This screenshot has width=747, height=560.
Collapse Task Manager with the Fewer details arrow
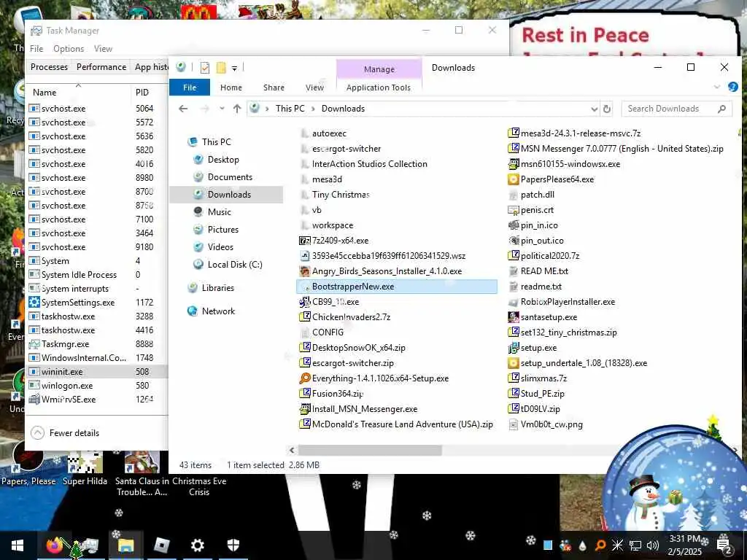point(37,433)
